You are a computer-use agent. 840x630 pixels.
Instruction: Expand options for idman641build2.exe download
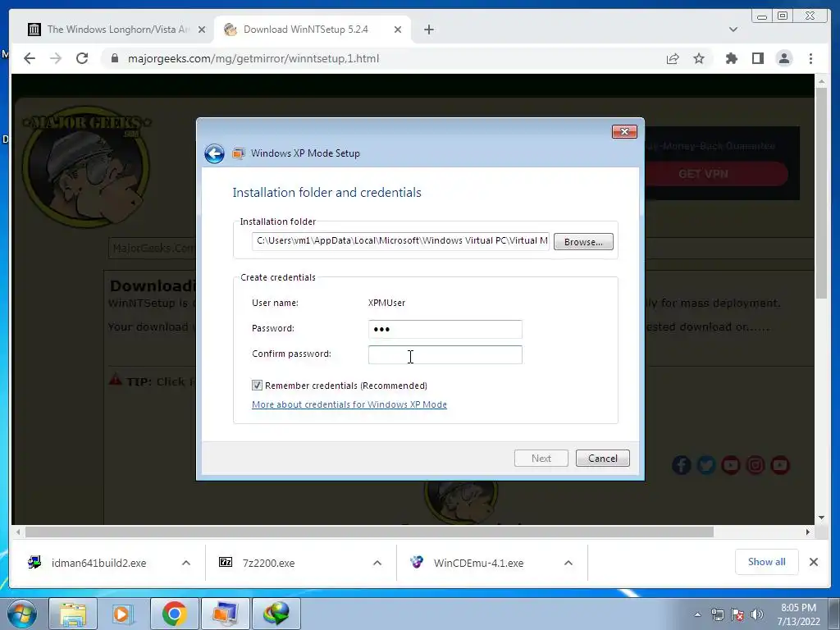(186, 563)
